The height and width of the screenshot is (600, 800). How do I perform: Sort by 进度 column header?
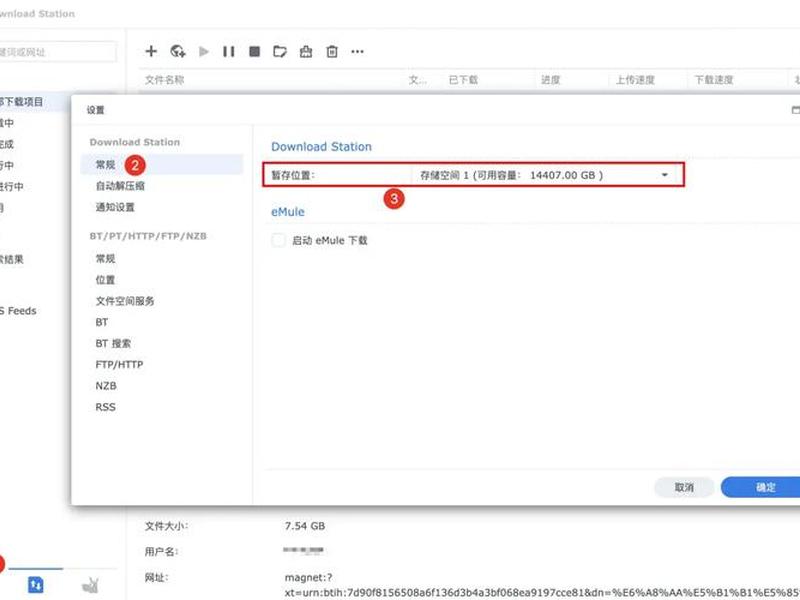coord(551,80)
